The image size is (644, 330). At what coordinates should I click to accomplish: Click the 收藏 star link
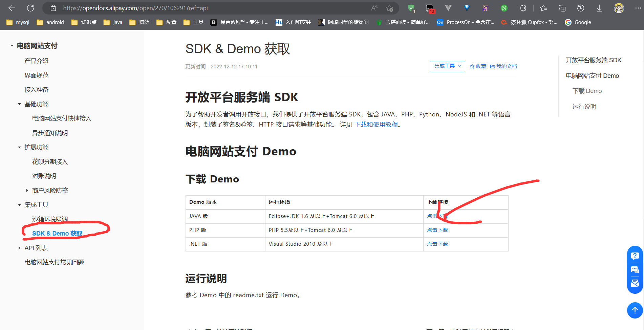click(x=478, y=66)
